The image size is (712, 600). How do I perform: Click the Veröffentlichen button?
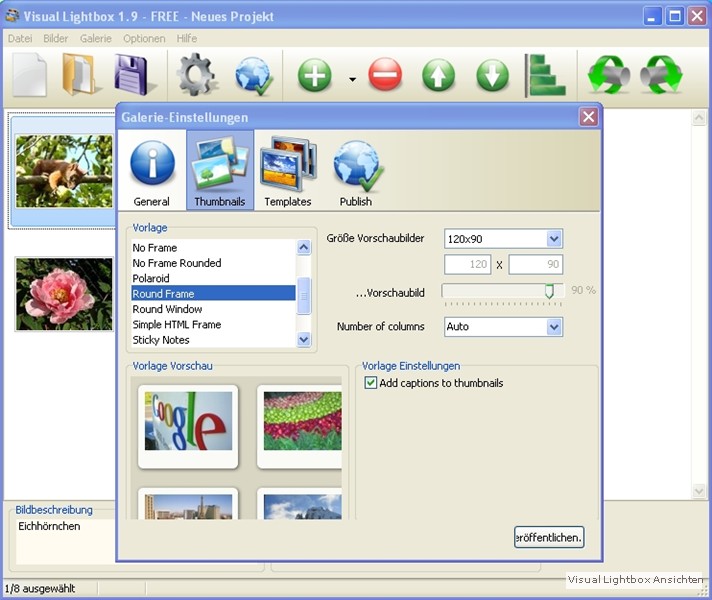tap(549, 537)
